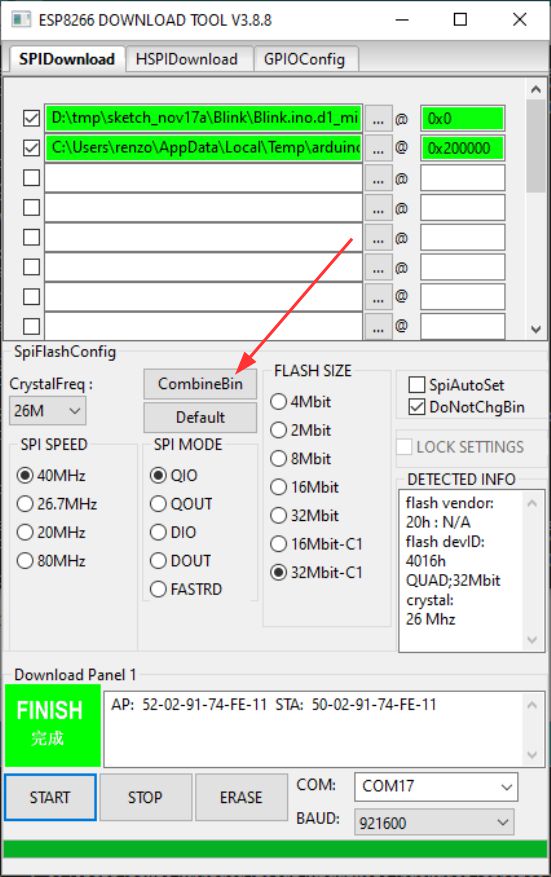
Task: Click the file list scrollbar down arrow
Action: coord(536,329)
